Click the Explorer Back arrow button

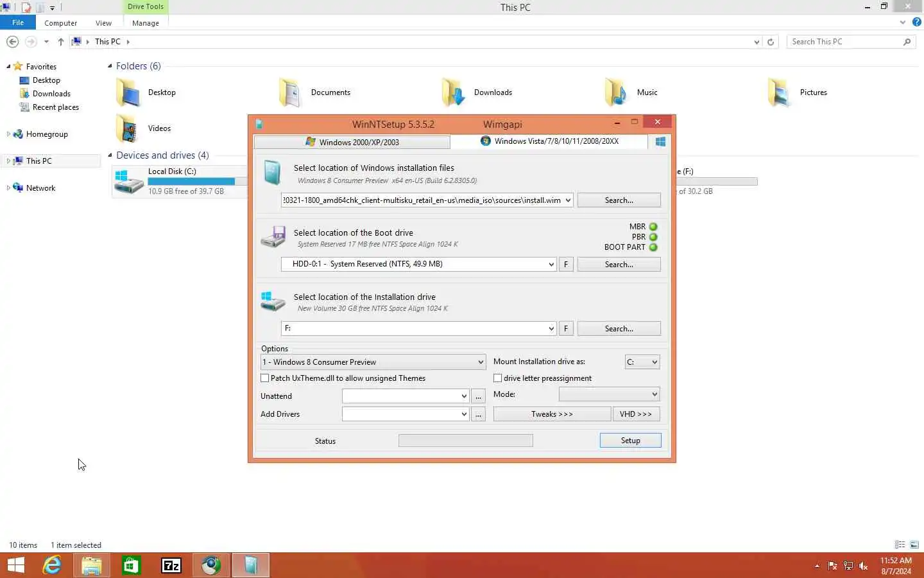(x=12, y=42)
